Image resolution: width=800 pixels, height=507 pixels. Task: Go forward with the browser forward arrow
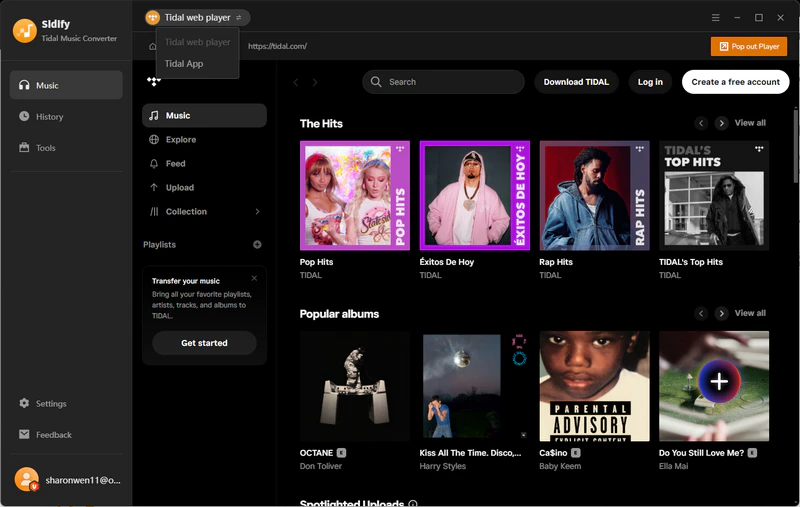pyautogui.click(x=315, y=82)
